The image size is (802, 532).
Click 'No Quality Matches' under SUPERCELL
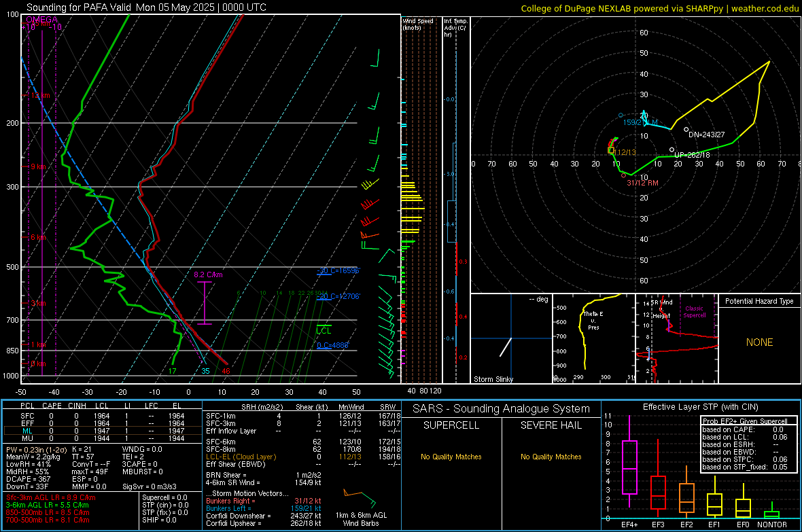tap(451, 457)
